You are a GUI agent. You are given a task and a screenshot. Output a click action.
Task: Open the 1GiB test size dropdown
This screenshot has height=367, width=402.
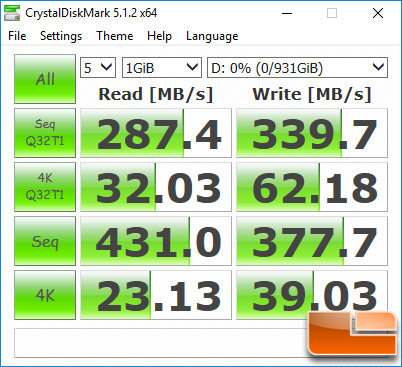coord(162,68)
